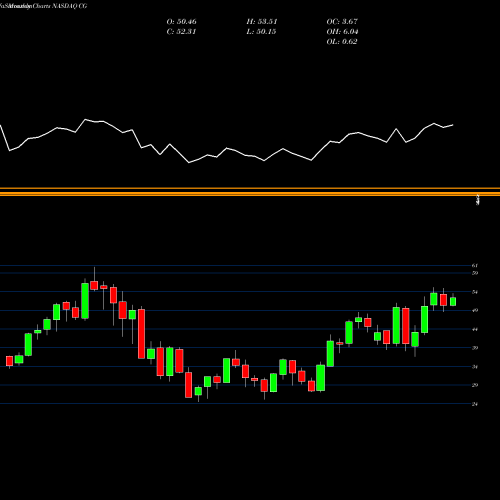Select the high price H: 53.51

pos(262,22)
